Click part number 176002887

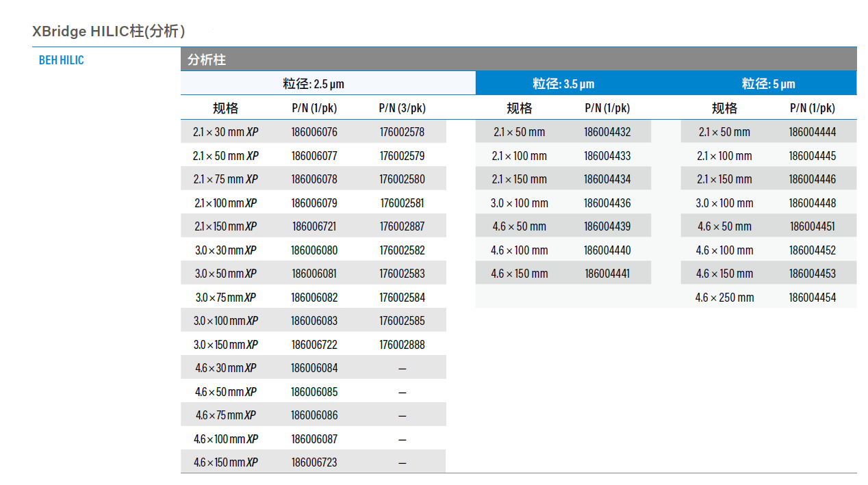pos(402,226)
